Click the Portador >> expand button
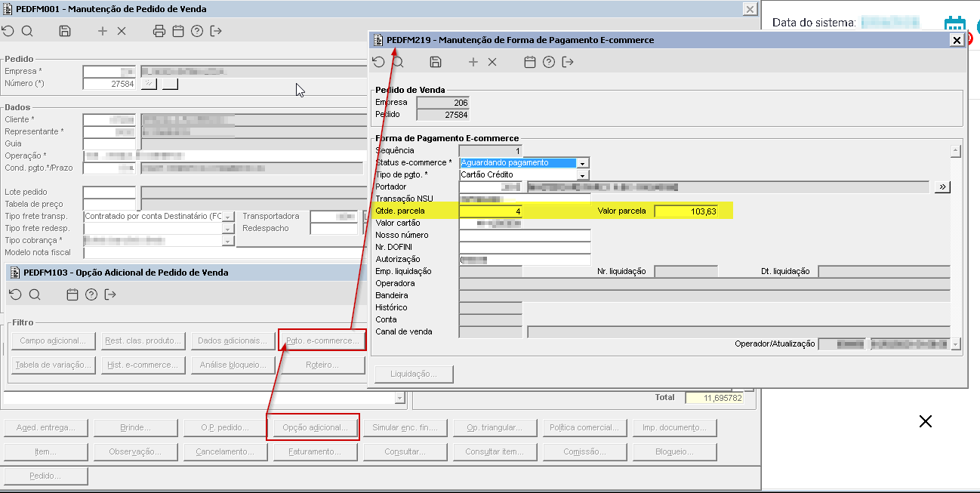The image size is (980, 493). [x=942, y=186]
